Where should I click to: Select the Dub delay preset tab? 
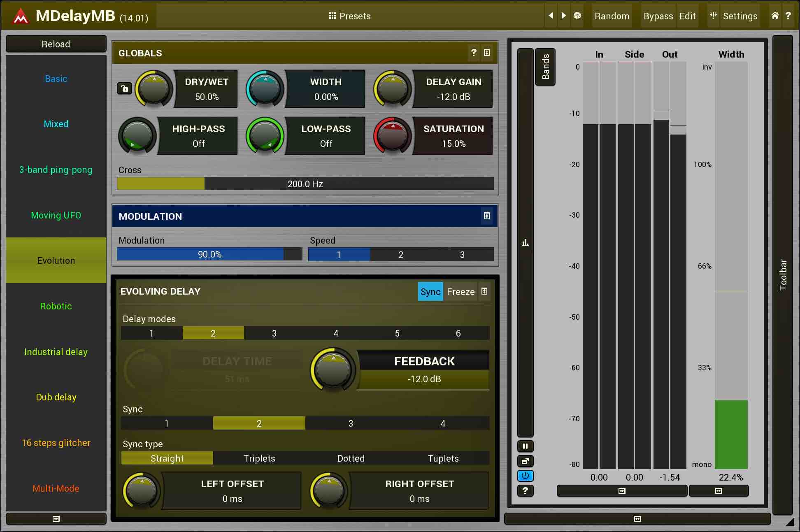(x=56, y=397)
